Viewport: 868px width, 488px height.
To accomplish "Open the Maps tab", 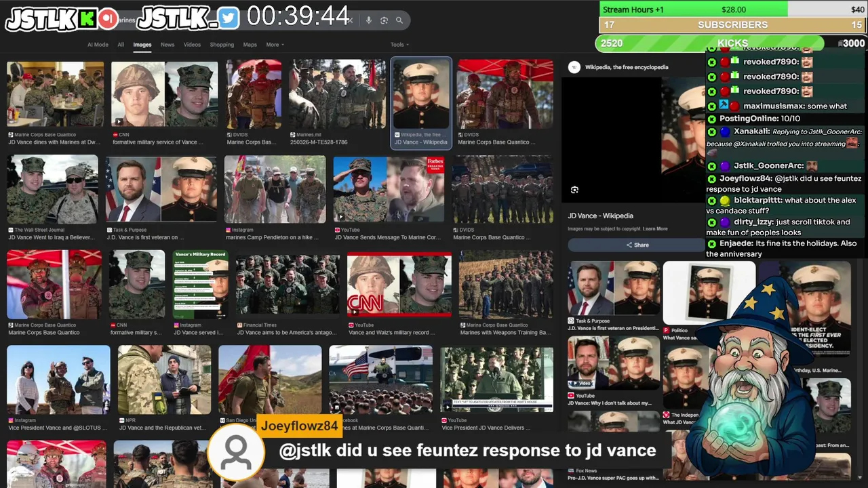I will point(250,45).
